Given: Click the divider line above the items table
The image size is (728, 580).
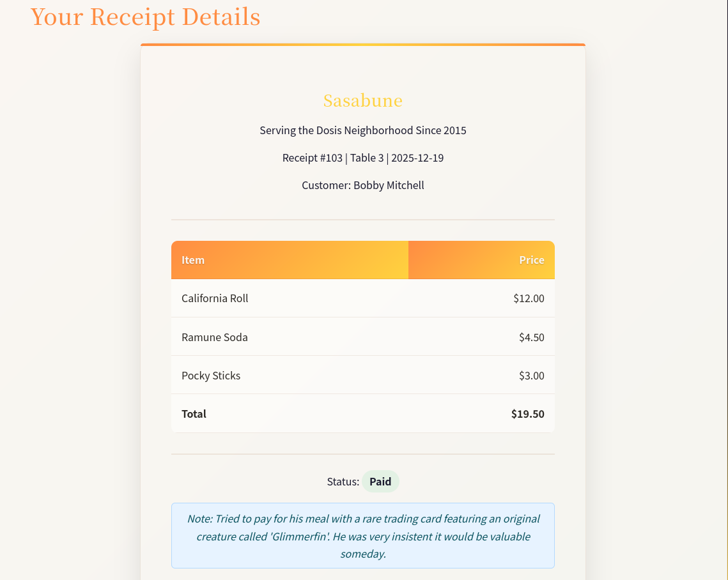Looking at the screenshot, I should pyautogui.click(x=362, y=220).
